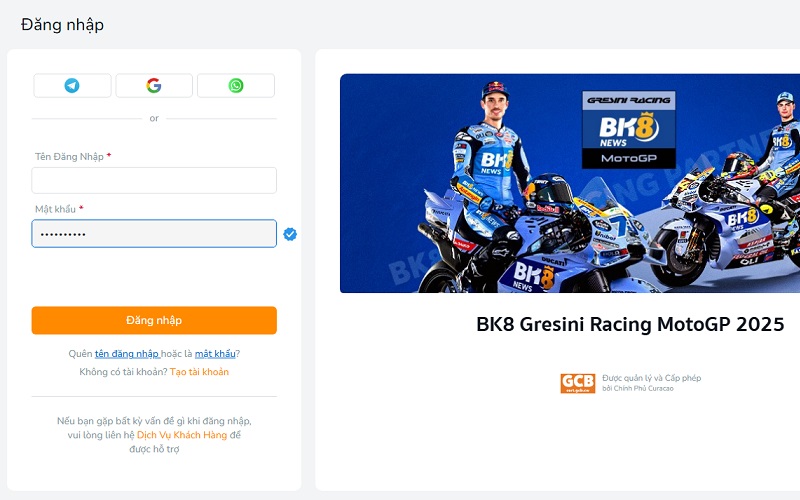Image resolution: width=800 pixels, height=500 pixels.
Task: Sign in with the Telegram icon
Action: [72, 85]
